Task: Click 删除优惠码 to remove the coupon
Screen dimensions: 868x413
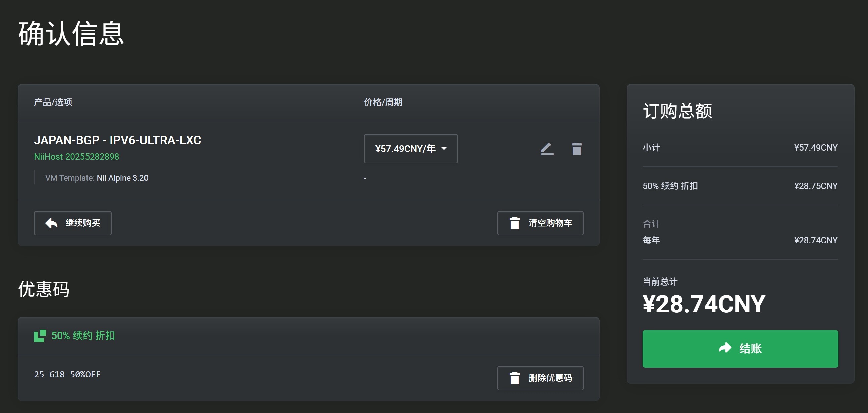Action: pos(540,378)
